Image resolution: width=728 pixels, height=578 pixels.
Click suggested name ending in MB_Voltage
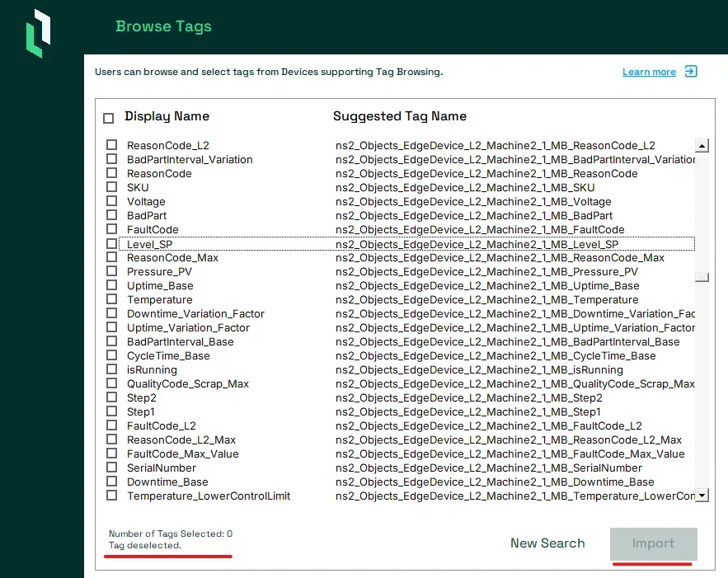tap(473, 201)
